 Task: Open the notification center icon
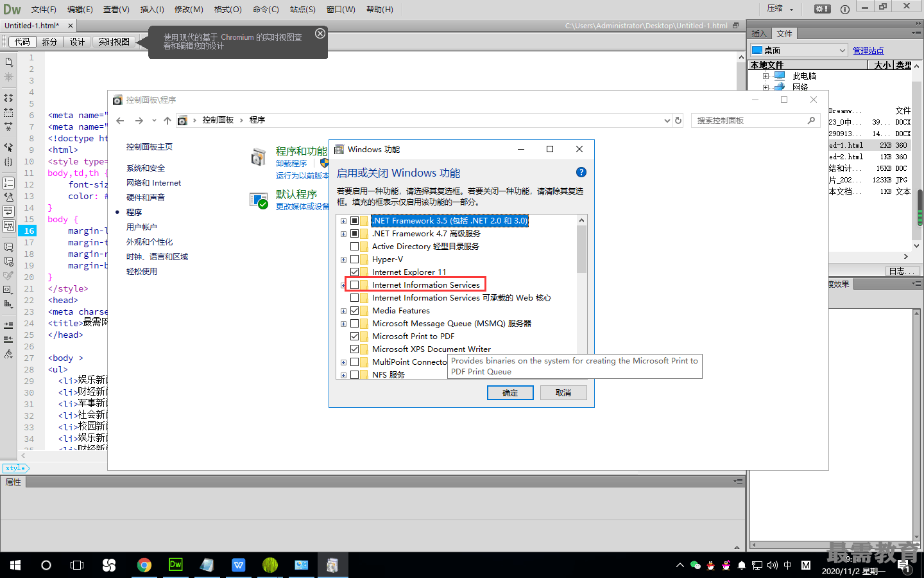(905, 566)
